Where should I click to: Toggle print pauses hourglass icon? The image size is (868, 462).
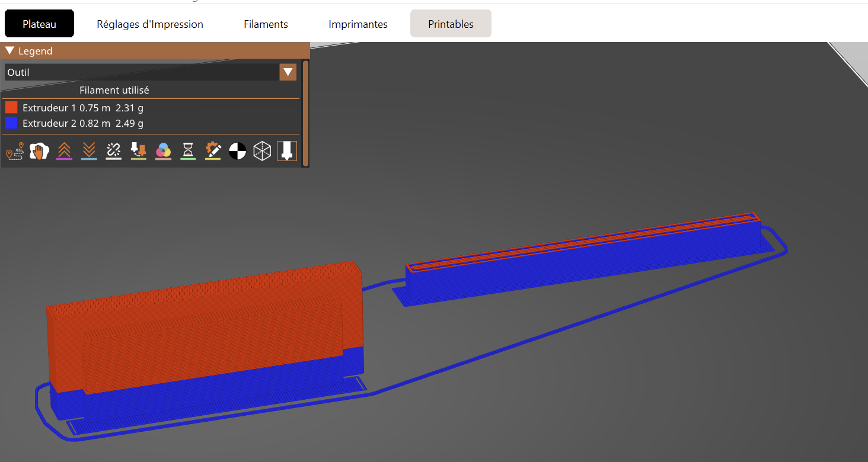[189, 151]
